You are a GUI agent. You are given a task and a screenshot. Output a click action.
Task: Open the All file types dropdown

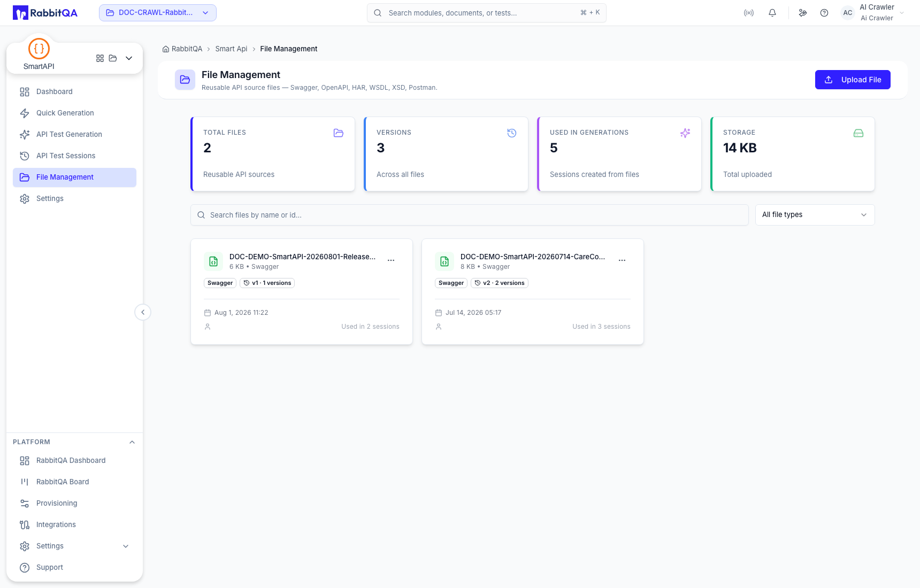[815, 215]
